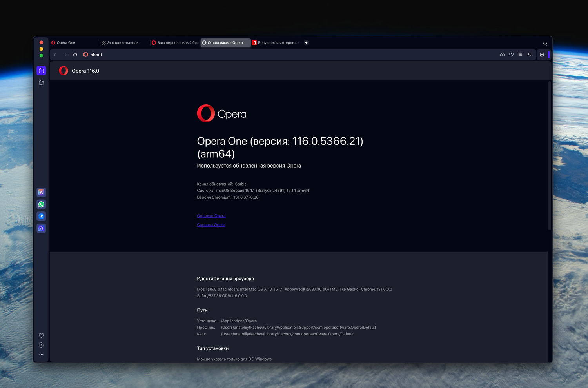The width and height of the screenshot is (588, 388).
Task: Click the Идентификация браузера heading
Action: [225, 279]
